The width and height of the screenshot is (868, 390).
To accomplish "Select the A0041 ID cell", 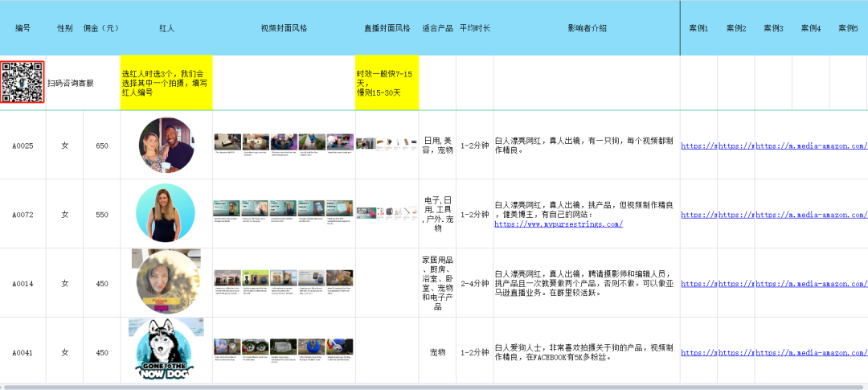I will pos(23,352).
